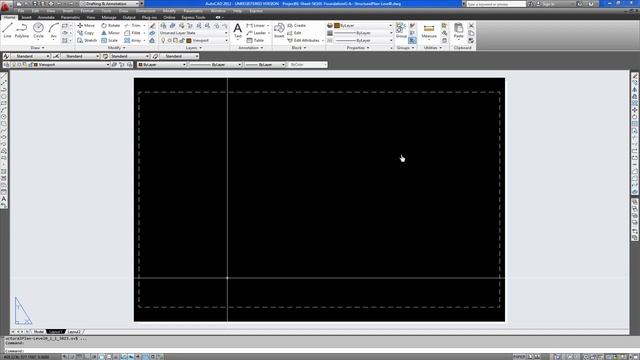Click the Array command
Viewport: 640px width, 360px height.
(133, 40)
